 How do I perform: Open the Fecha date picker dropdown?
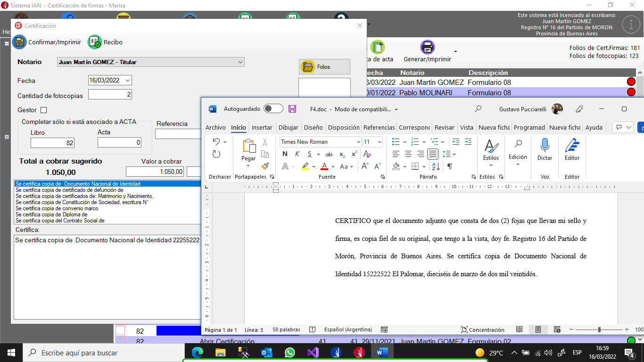pyautogui.click(x=127, y=81)
